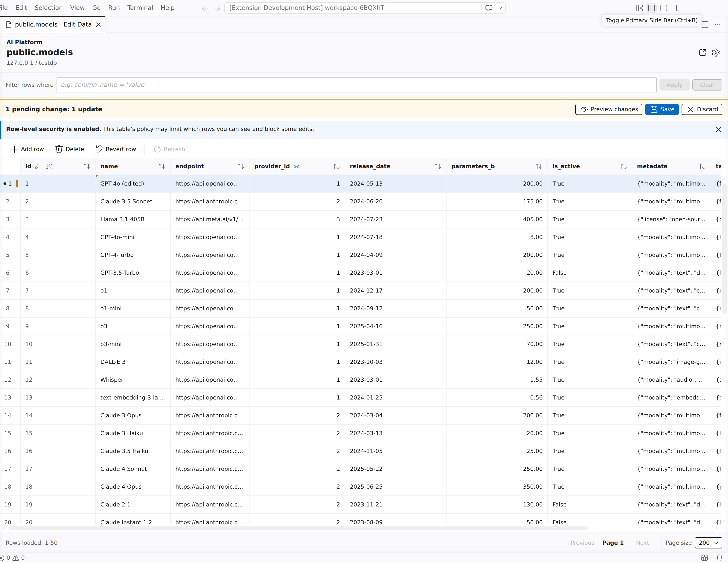Screen dimensions: 728x563
Task: Click the Claude 4 Opus cell
Action: tap(133, 487)
